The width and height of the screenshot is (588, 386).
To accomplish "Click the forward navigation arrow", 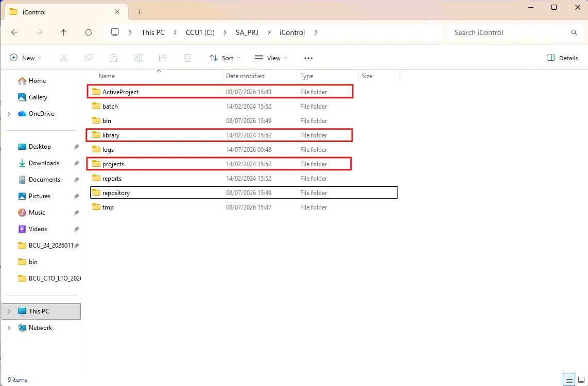I will tap(39, 32).
